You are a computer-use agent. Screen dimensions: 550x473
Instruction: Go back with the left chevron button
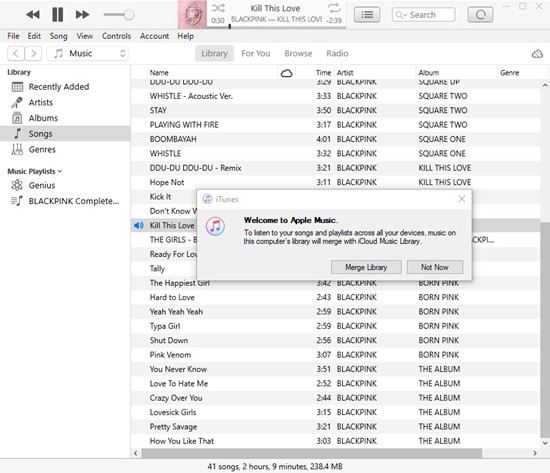[16, 54]
